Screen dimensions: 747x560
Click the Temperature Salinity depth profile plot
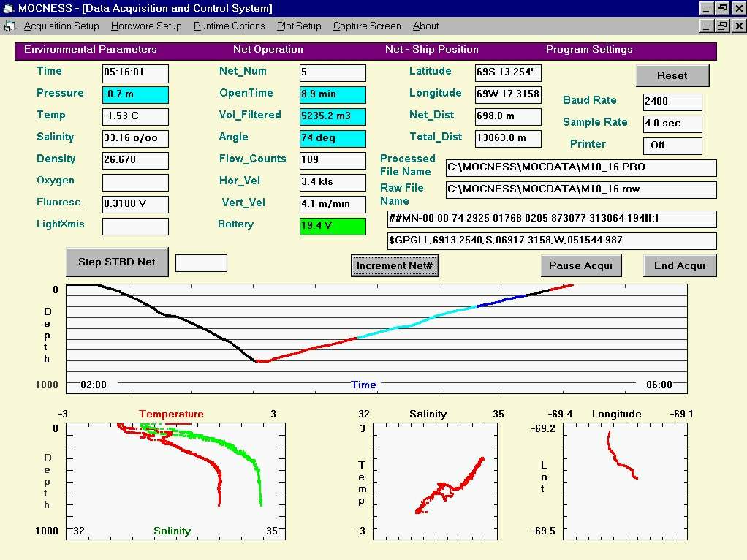(176, 481)
